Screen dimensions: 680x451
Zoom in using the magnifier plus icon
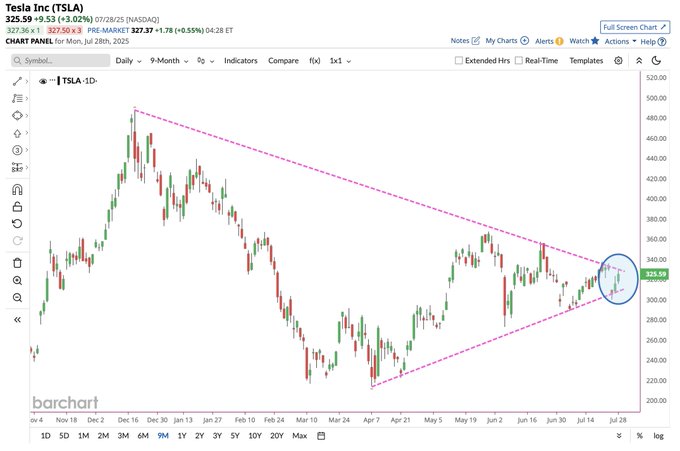[x=17, y=281]
